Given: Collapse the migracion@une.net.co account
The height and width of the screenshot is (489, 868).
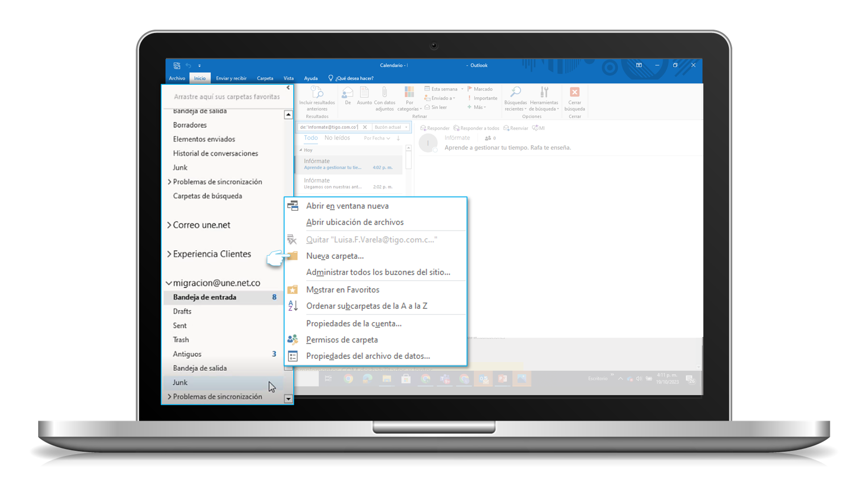Looking at the screenshot, I should point(169,283).
